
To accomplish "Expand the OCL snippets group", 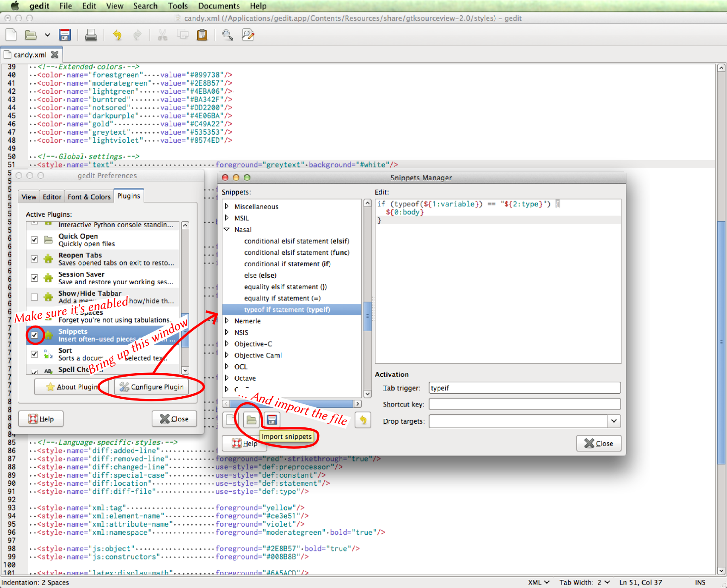I will point(227,366).
